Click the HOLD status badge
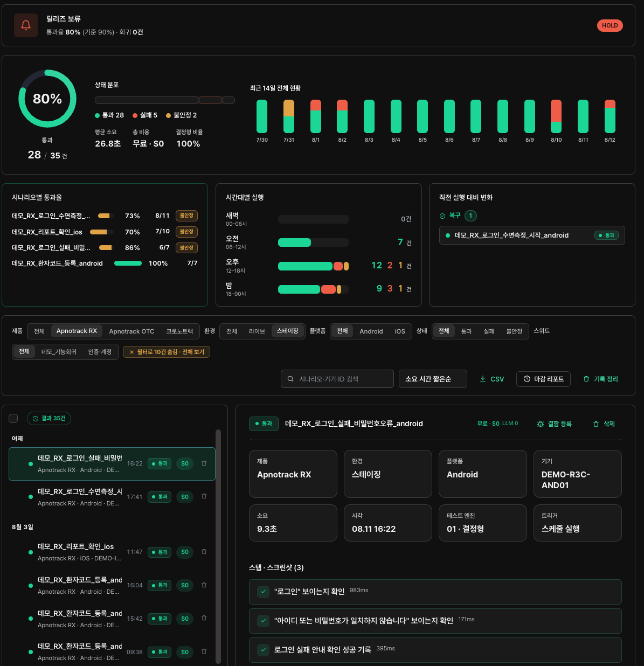Screen dimensions: 644x666 point(610,25)
